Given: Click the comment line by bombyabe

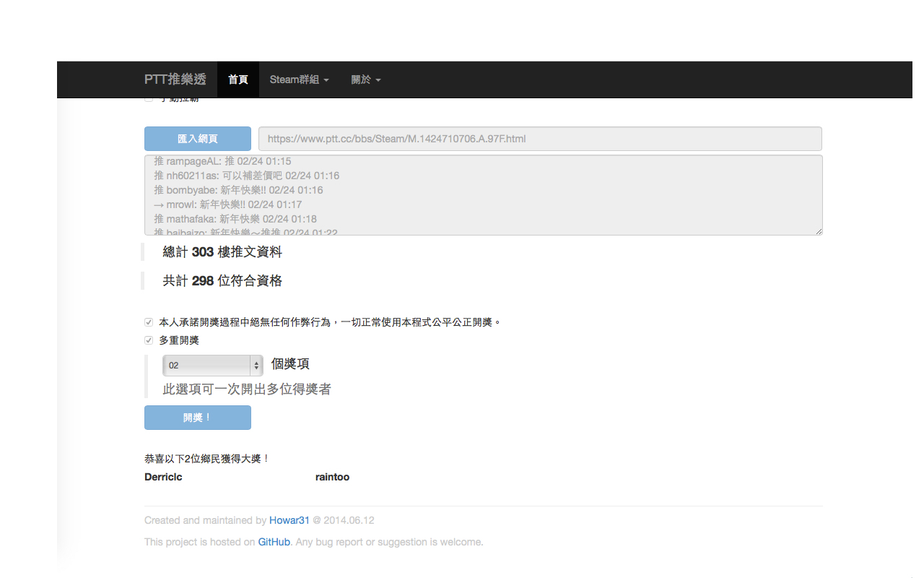Looking at the screenshot, I should pyautogui.click(x=238, y=190).
